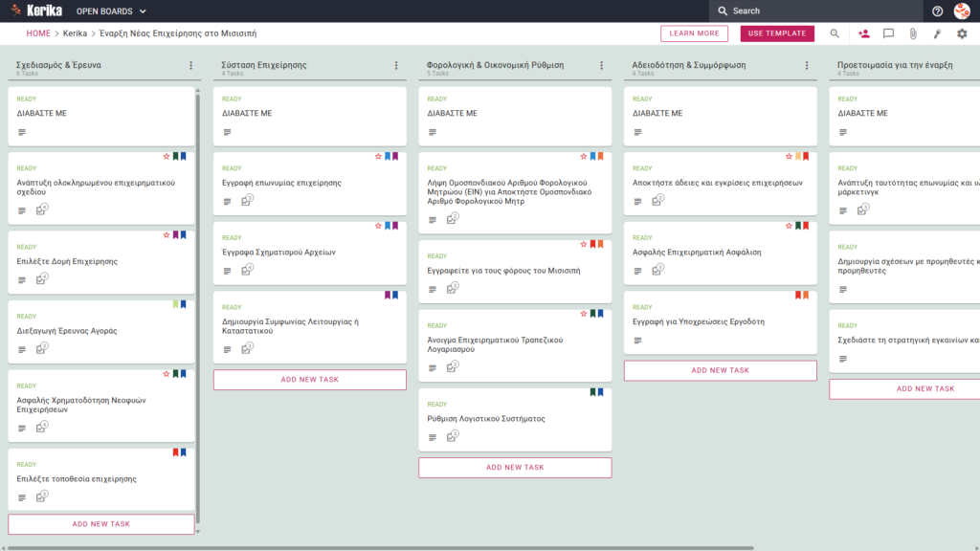Go to the Kerika breadcrumb
Image resolution: width=980 pixels, height=551 pixels.
75,33
